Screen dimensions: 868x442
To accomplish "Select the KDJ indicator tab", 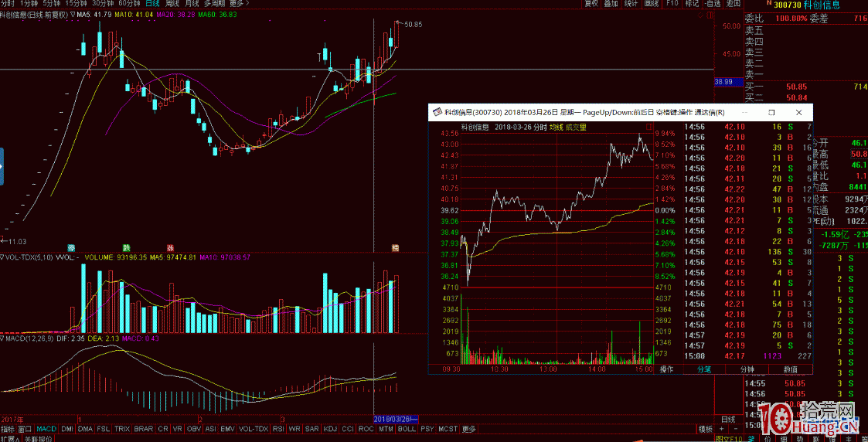I will (331, 429).
